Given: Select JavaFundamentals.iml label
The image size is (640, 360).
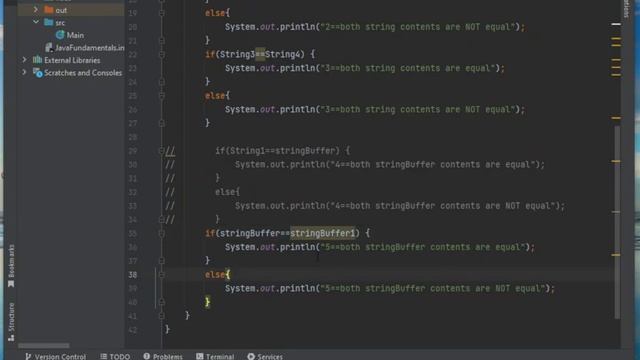Looking at the screenshot, I should click(89, 48).
